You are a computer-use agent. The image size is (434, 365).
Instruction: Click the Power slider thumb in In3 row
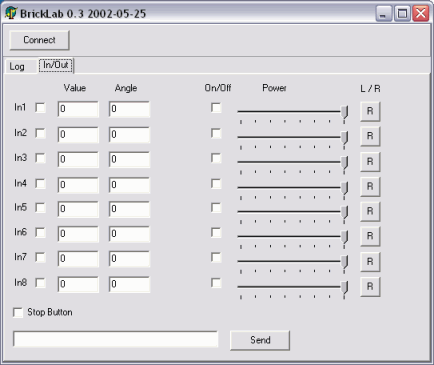[344, 162]
